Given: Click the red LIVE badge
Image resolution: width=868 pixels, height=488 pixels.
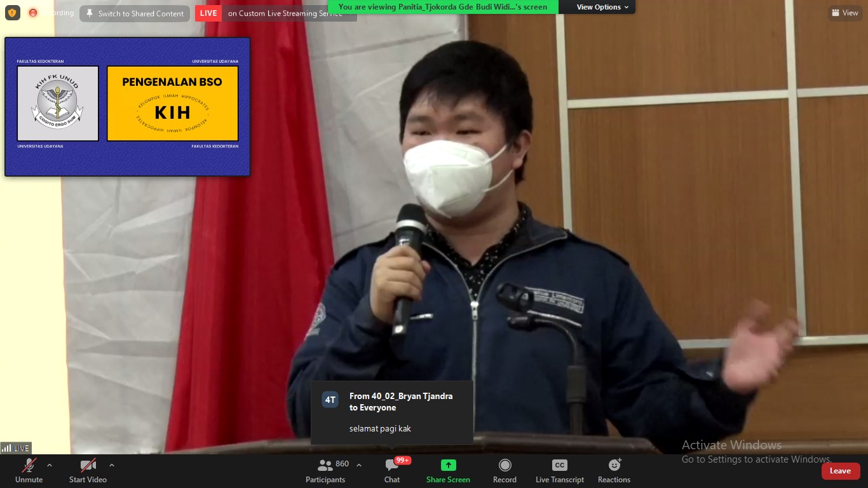Looking at the screenshot, I should coord(208,13).
